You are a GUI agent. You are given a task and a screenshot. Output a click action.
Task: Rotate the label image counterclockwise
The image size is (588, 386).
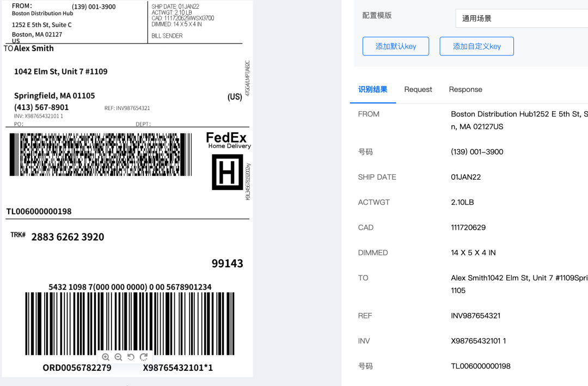(x=131, y=357)
